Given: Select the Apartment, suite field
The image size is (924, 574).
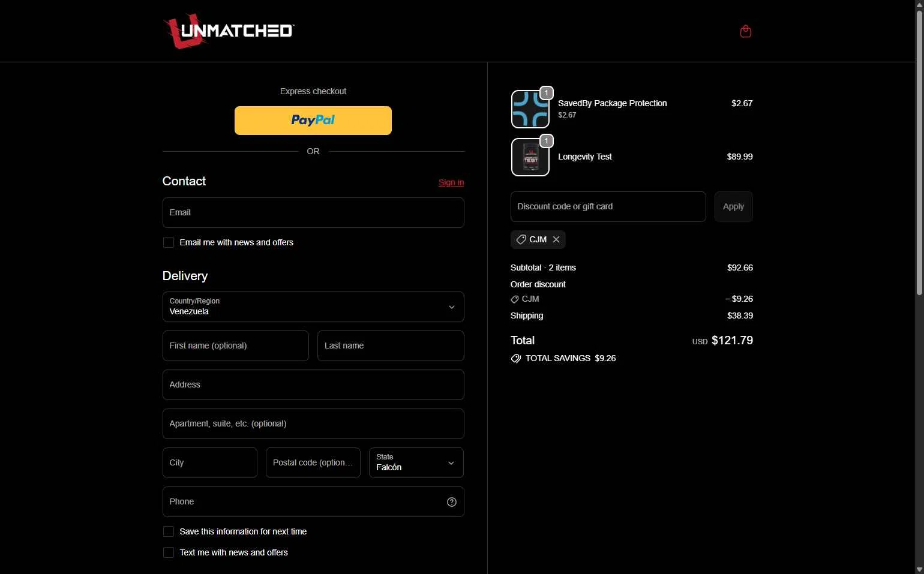Looking at the screenshot, I should coord(313,423).
